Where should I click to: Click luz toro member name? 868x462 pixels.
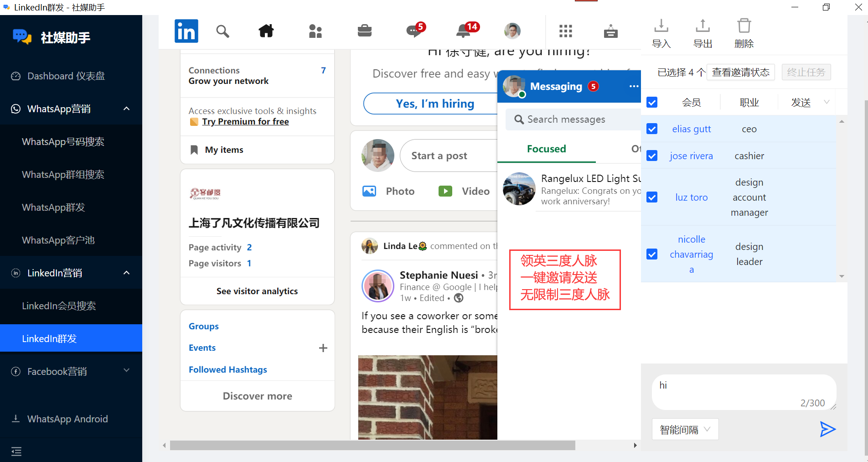pyautogui.click(x=691, y=197)
